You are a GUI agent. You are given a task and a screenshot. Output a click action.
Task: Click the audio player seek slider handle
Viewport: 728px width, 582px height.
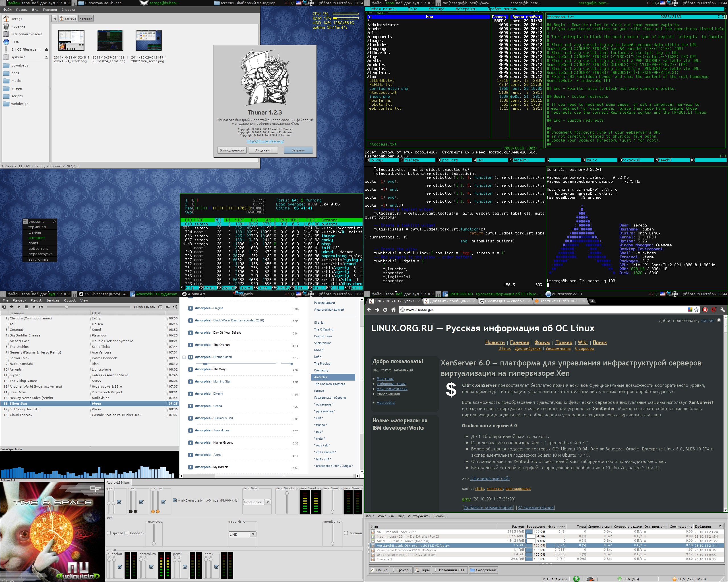pyautogui.click(x=67, y=307)
